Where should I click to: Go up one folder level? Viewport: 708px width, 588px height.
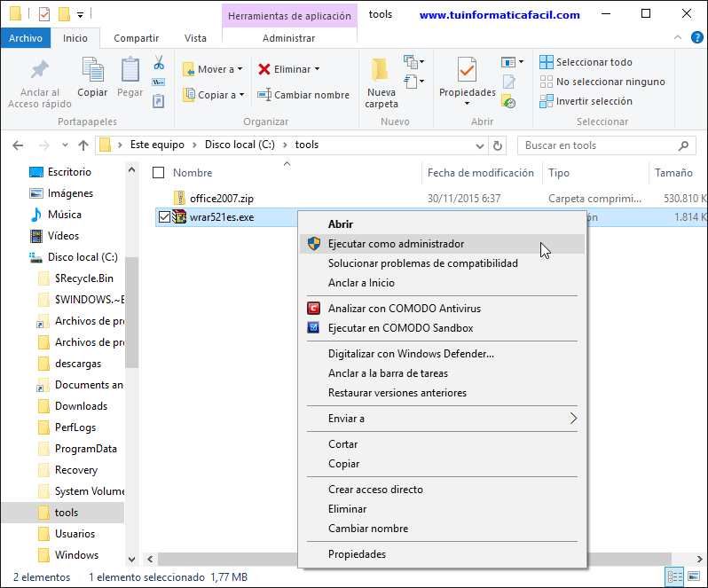coord(83,145)
